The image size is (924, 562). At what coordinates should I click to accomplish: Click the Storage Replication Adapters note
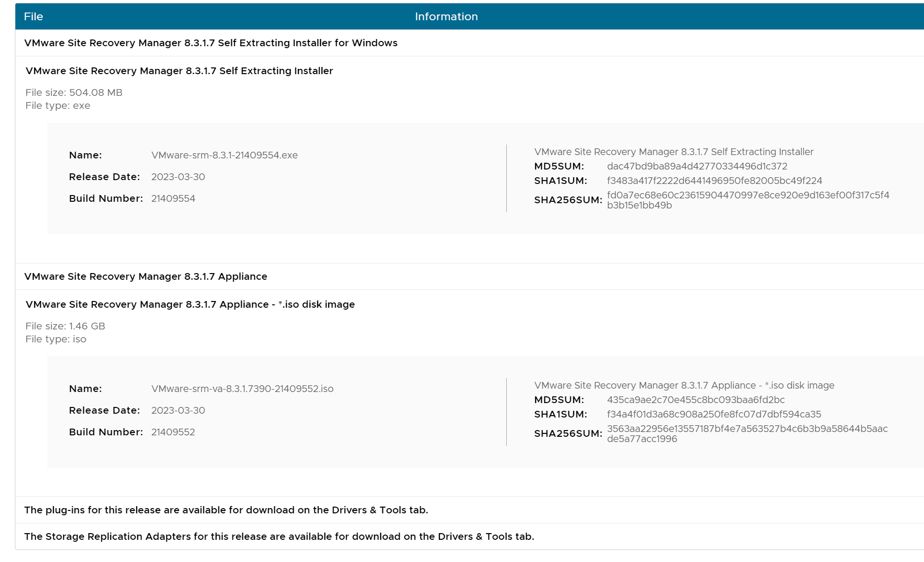[279, 536]
